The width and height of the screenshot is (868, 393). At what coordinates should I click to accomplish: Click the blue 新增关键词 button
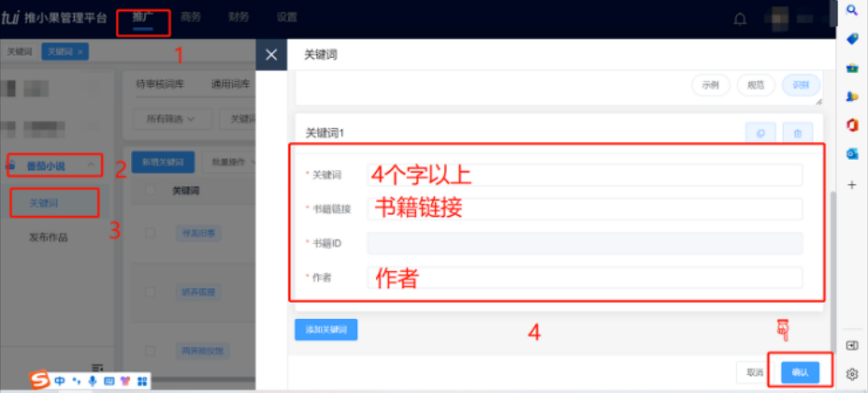[163, 163]
